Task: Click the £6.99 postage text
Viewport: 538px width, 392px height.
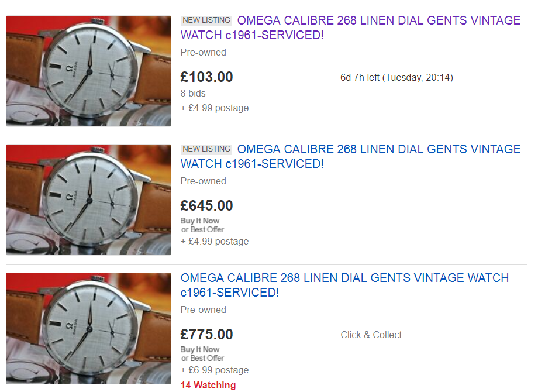Action: click(x=215, y=370)
